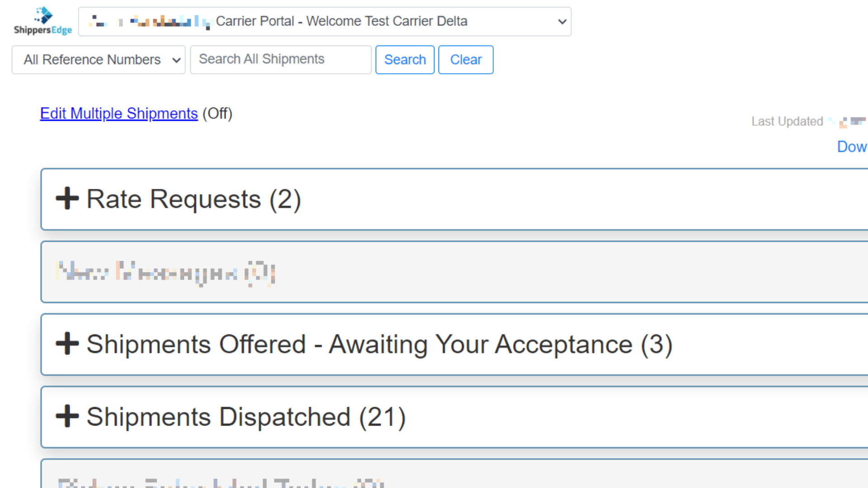The width and height of the screenshot is (868, 488).
Task: Click the Shipments Offered expand plus icon
Action: [x=67, y=343]
